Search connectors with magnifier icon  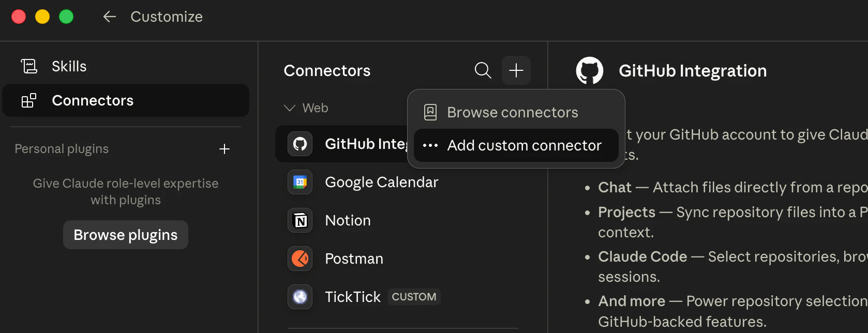click(x=483, y=70)
